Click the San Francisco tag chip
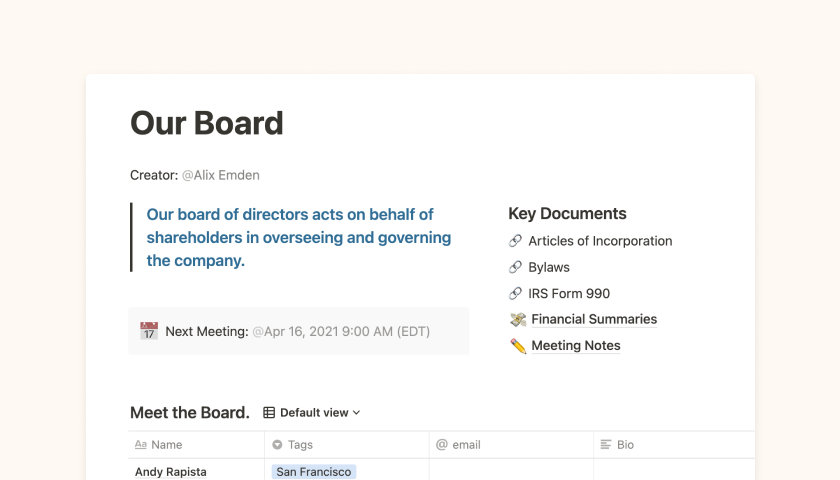 tap(314, 472)
